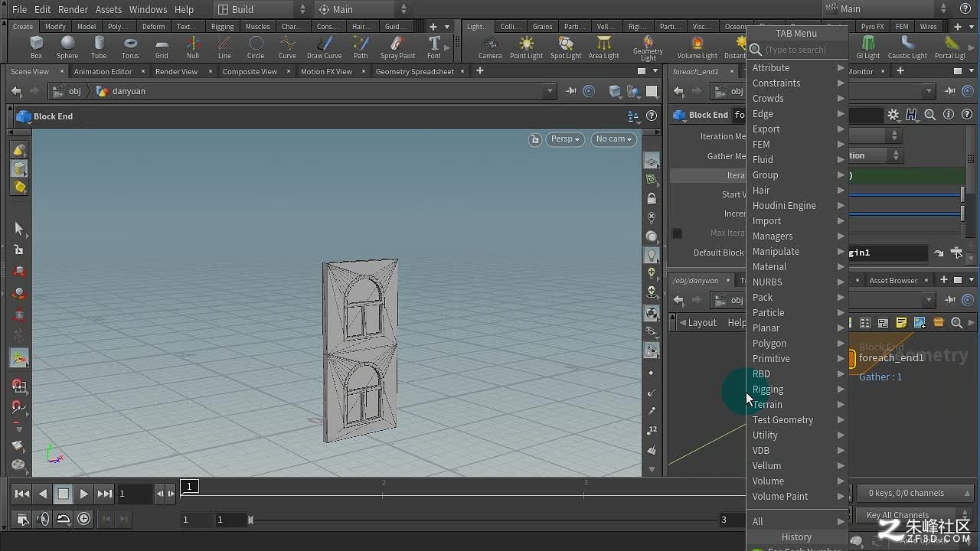Expand the All submenu in TAB Menu

pyautogui.click(x=796, y=521)
